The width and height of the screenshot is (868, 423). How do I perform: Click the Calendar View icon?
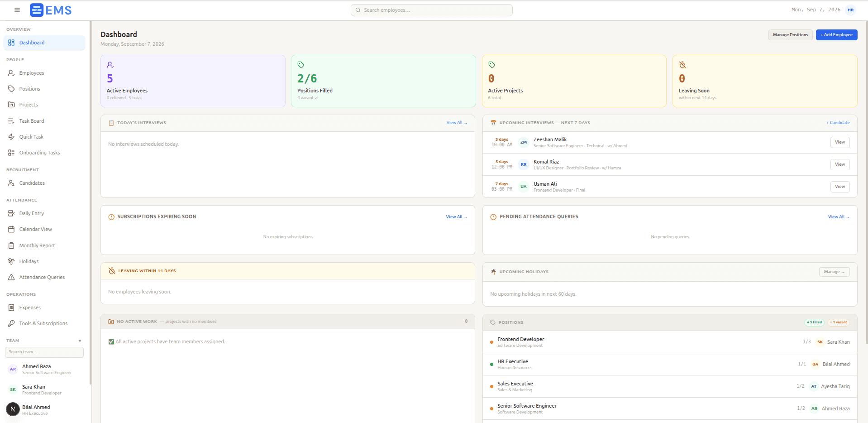coord(11,229)
